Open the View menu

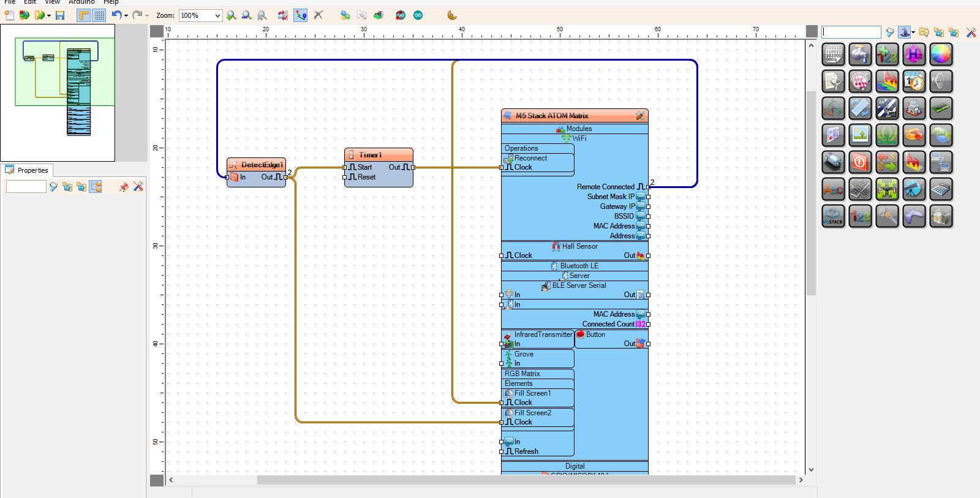[x=52, y=2]
